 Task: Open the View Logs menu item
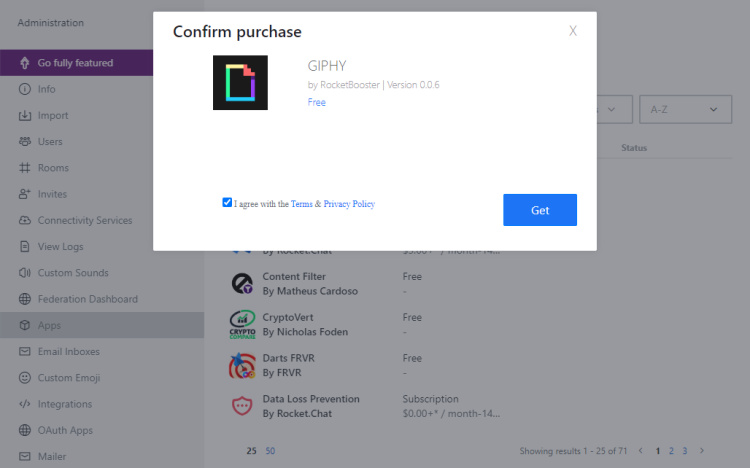click(x=60, y=247)
